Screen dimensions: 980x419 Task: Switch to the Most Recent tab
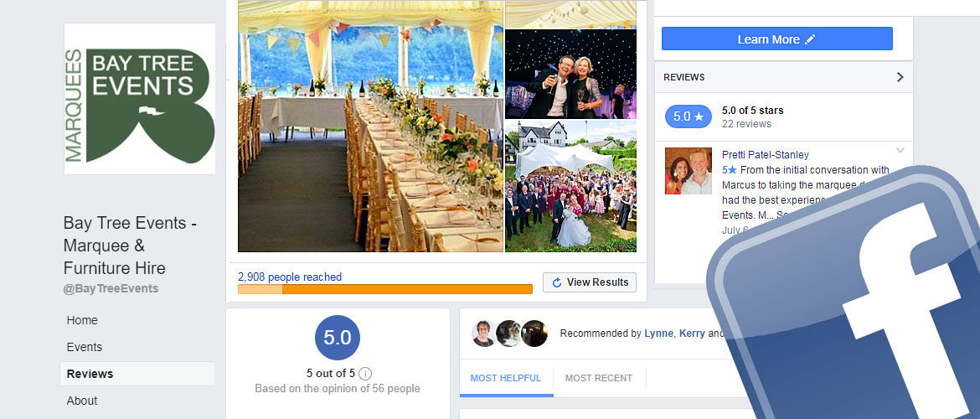(x=598, y=378)
